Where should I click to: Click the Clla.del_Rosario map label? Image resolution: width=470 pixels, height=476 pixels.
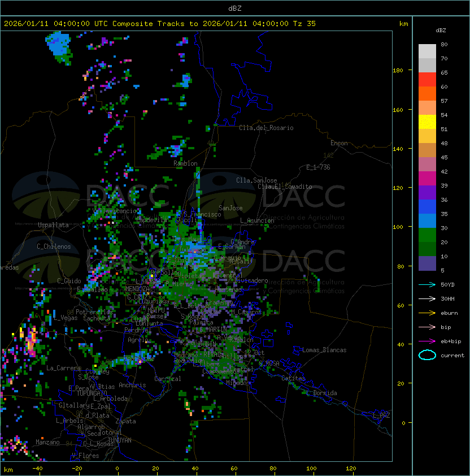(266, 128)
